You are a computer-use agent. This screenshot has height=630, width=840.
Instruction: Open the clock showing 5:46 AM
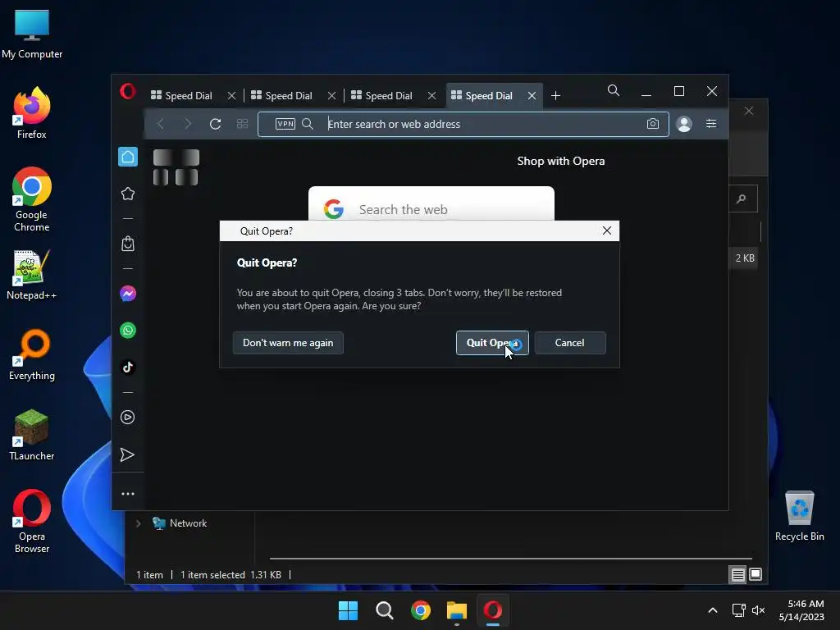802,610
